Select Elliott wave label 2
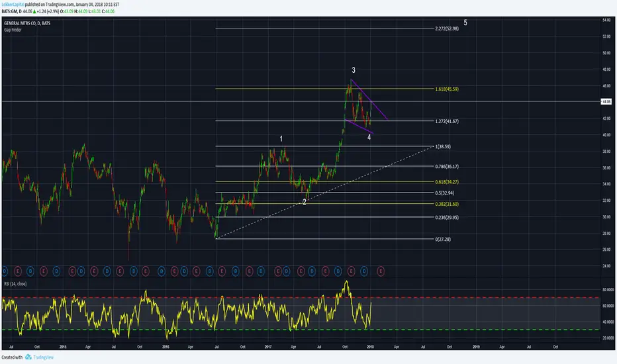Screen dimensions: 617x364 [x=304, y=201]
